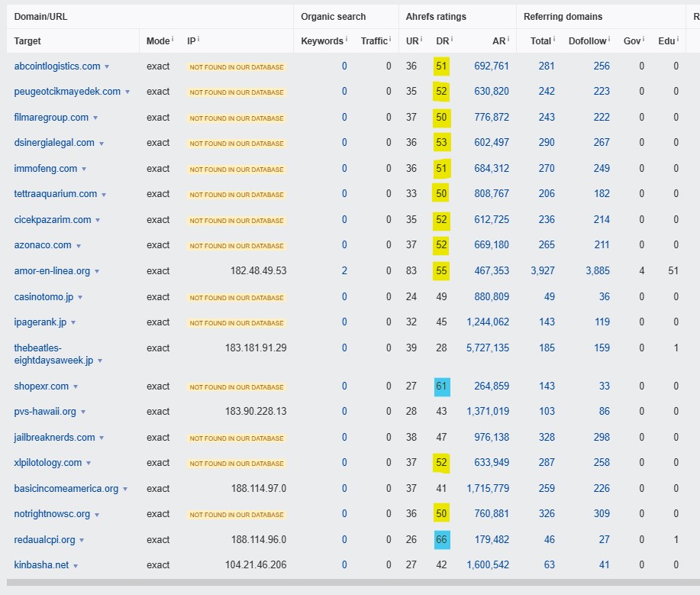Open the shopexr.com domain link
Image resolution: width=700 pixels, height=595 pixels.
[x=41, y=386]
